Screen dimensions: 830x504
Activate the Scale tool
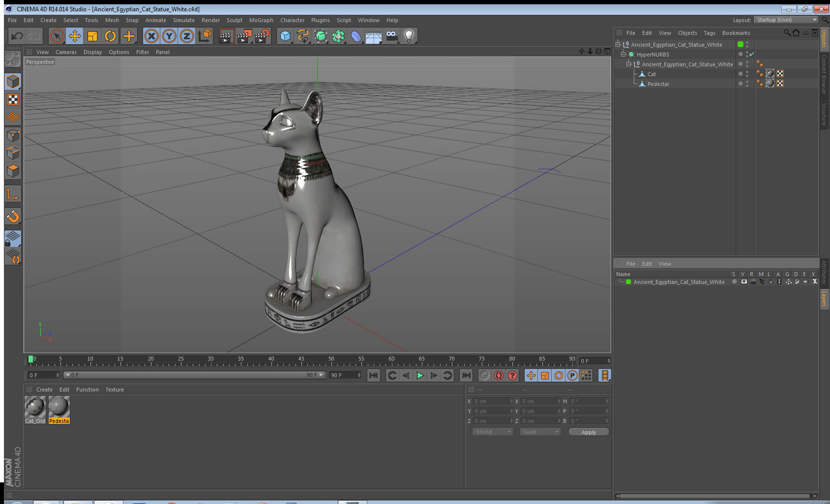(92, 36)
